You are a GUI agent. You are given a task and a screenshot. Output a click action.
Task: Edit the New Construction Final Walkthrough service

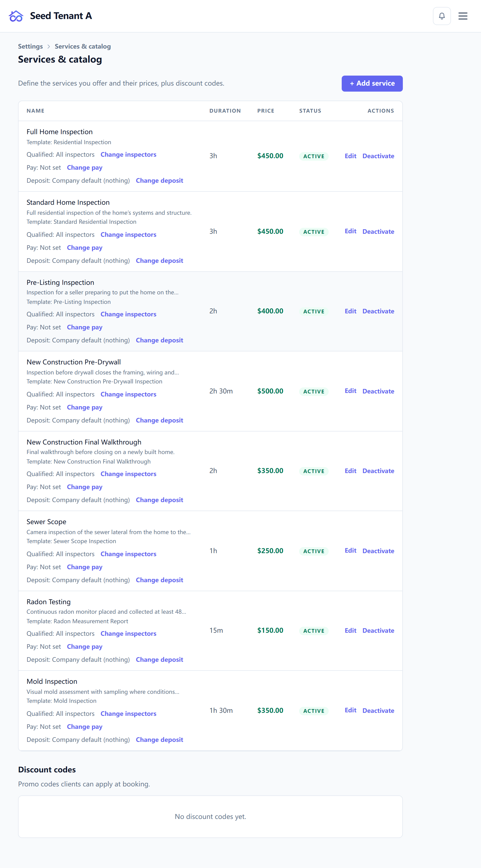pyautogui.click(x=350, y=471)
